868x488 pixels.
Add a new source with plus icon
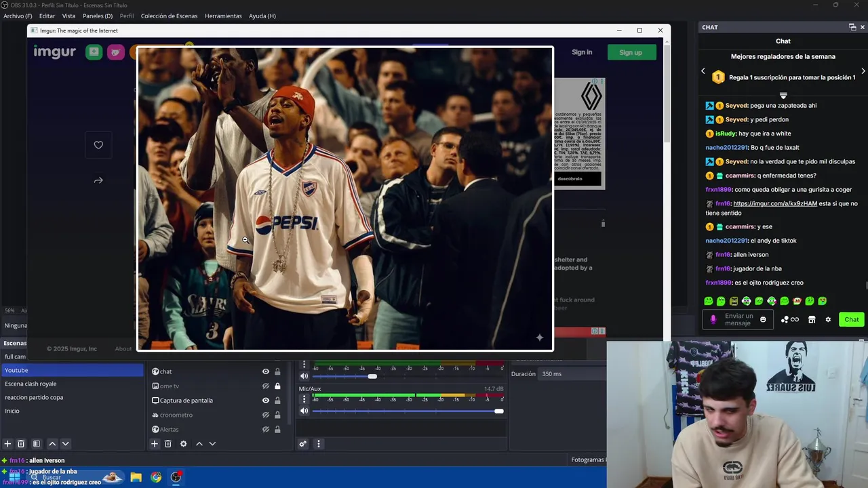[x=155, y=444]
